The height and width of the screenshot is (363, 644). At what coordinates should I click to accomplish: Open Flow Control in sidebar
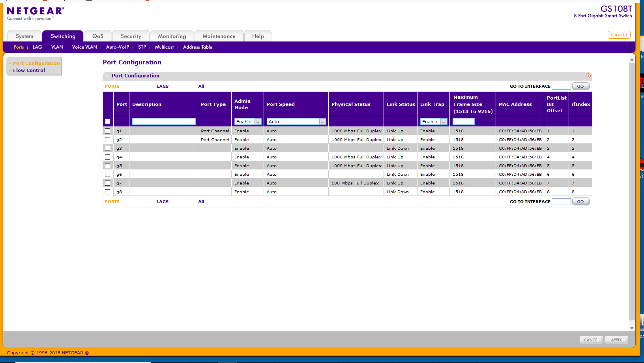click(29, 70)
